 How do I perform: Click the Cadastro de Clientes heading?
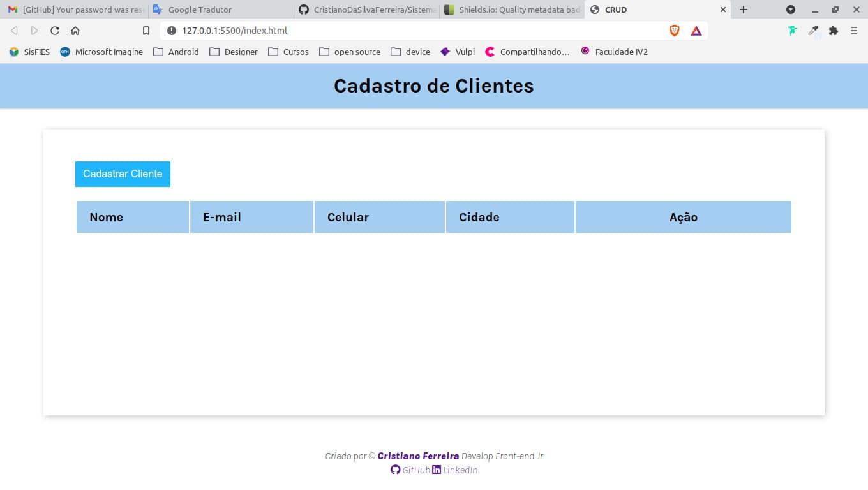[x=434, y=86]
